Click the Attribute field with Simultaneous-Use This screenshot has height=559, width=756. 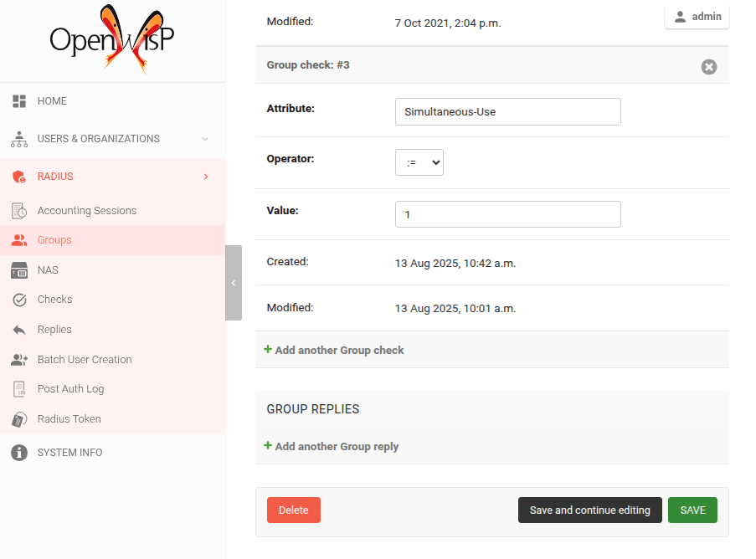click(x=507, y=111)
